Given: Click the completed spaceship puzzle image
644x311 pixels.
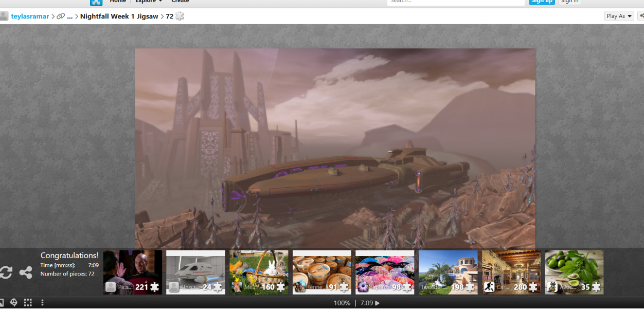Looking at the screenshot, I should 335,149.
